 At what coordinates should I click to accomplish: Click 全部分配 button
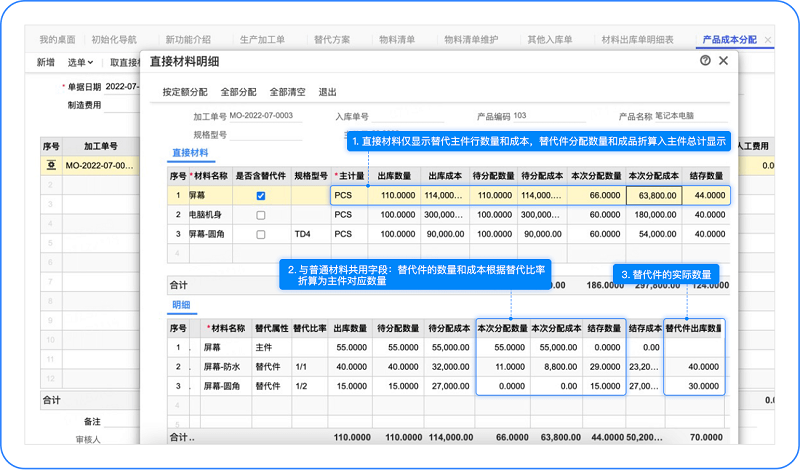coord(238,92)
